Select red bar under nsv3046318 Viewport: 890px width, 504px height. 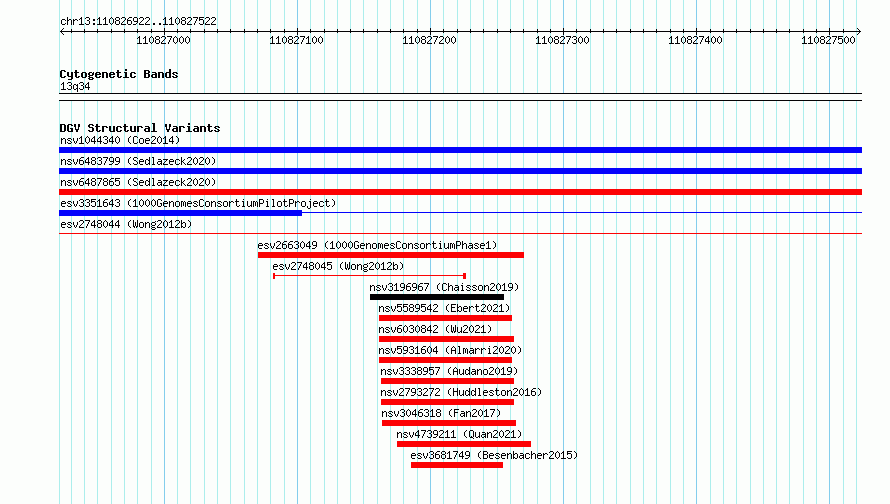[449, 423]
